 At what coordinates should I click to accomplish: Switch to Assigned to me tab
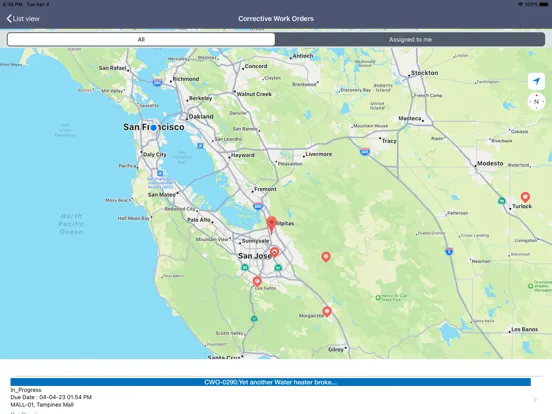410,39
